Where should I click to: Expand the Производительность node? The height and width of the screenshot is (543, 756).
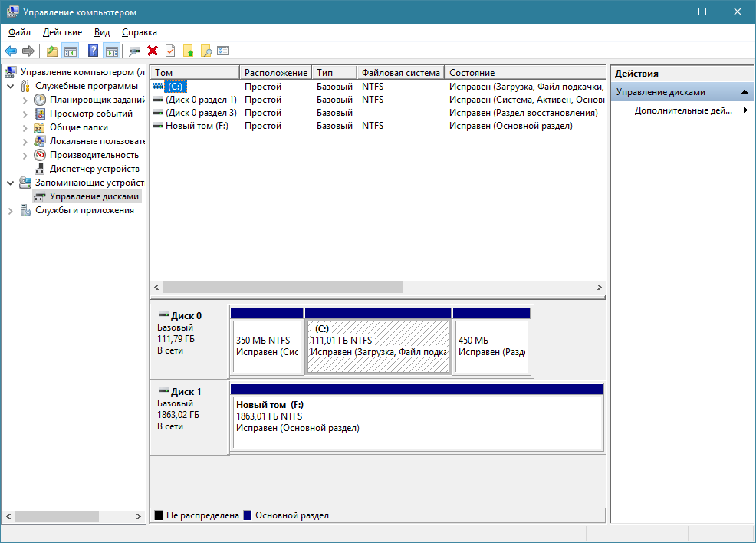coord(25,155)
